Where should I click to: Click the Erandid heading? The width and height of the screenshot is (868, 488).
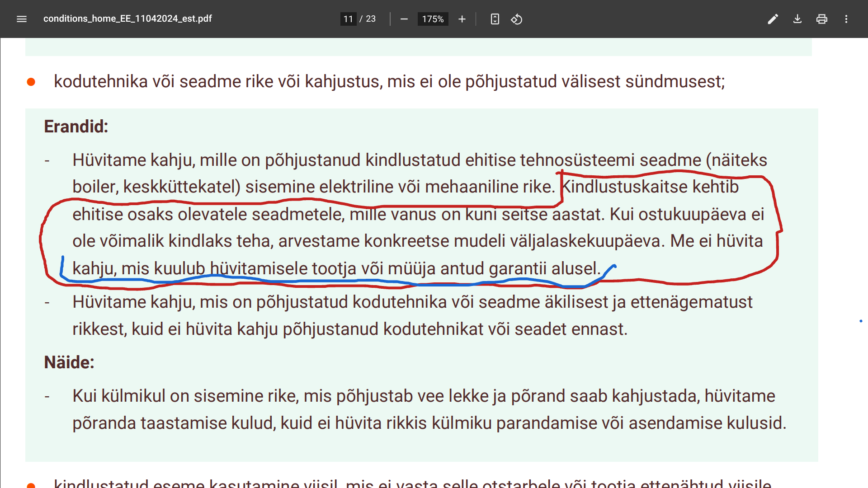click(x=76, y=127)
